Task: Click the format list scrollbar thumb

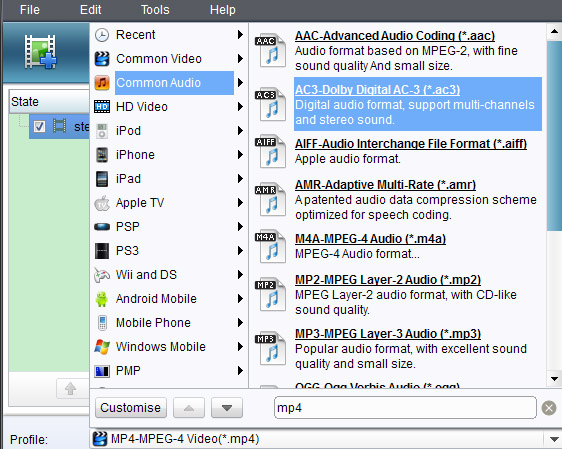Action: [x=554, y=135]
